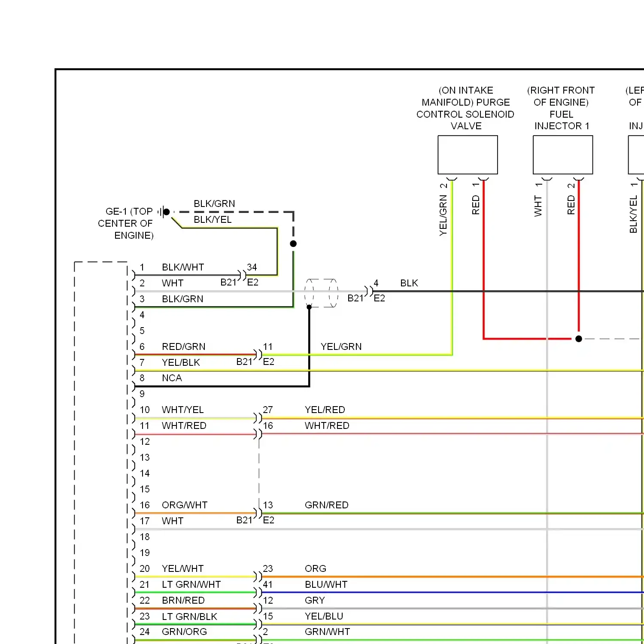Select the BLK/GRN label on pin 3
Image resolution: width=644 pixels, height=644 pixels.
(182, 299)
